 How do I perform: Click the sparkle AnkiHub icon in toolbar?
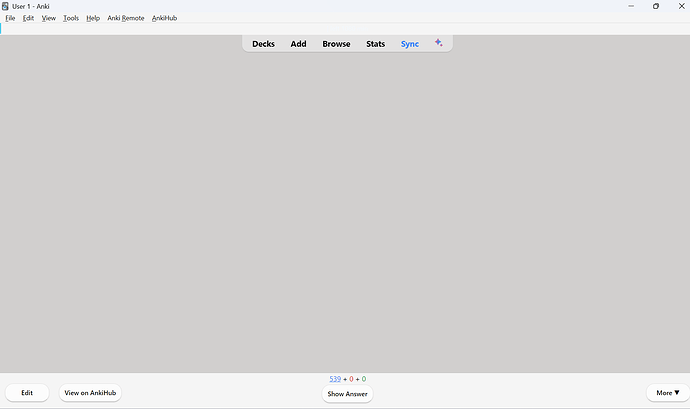point(438,43)
